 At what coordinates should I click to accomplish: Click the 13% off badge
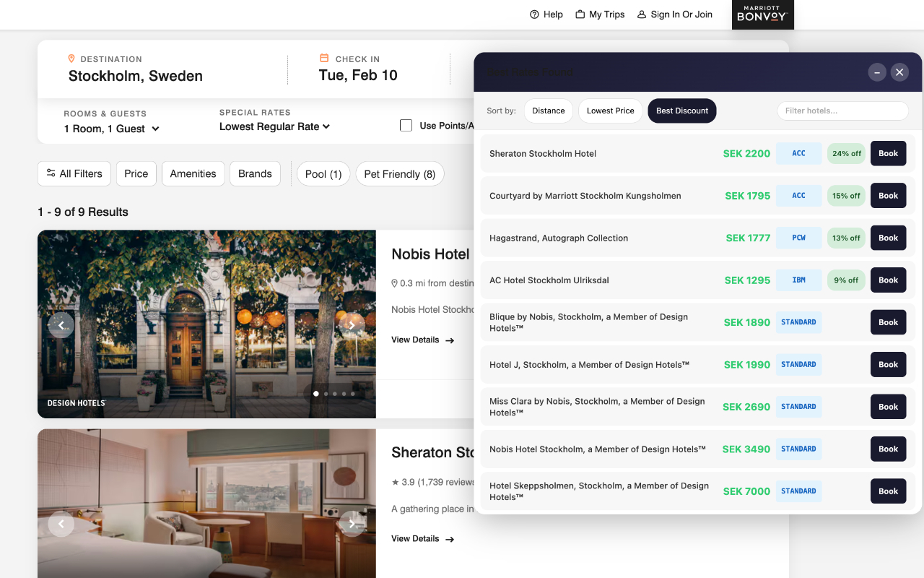click(x=846, y=238)
